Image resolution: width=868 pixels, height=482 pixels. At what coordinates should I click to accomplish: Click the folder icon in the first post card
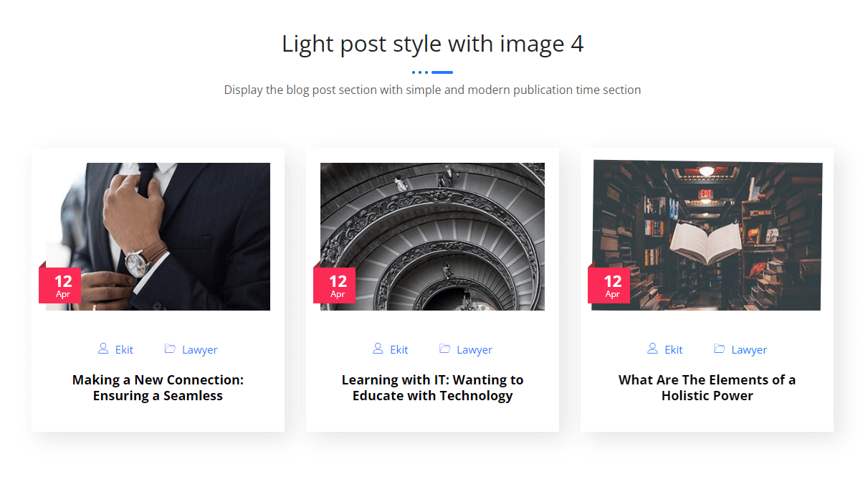(x=170, y=349)
